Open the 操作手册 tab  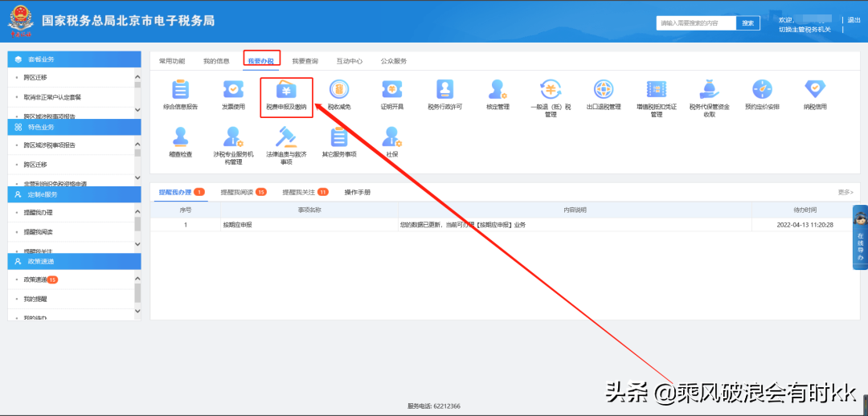tap(358, 192)
